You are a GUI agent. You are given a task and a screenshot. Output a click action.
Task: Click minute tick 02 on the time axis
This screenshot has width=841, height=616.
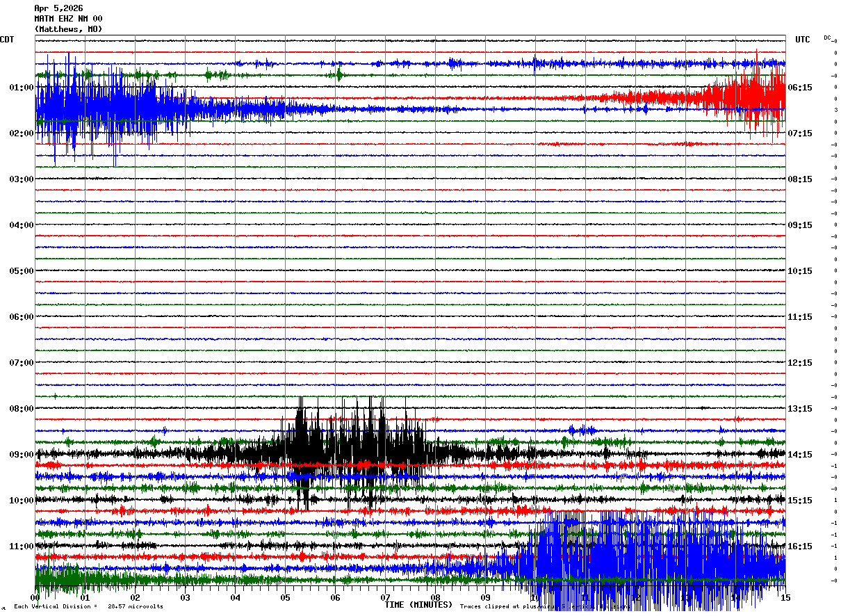click(135, 598)
